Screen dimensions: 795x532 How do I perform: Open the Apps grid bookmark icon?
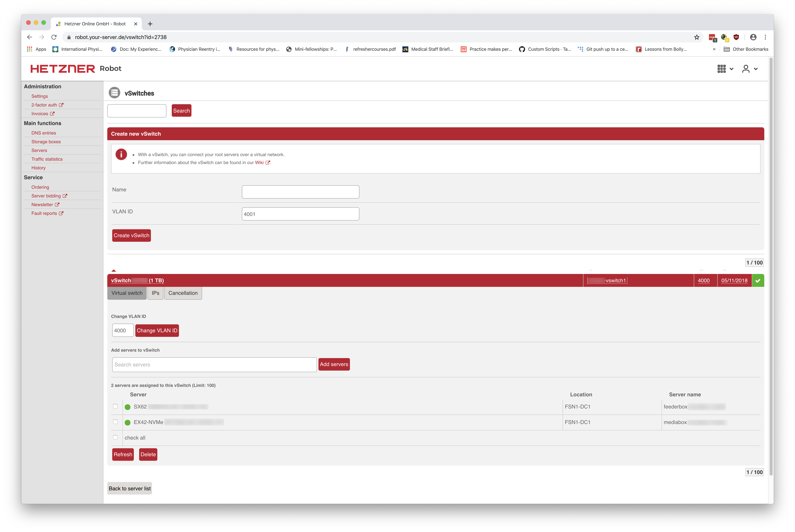click(30, 49)
